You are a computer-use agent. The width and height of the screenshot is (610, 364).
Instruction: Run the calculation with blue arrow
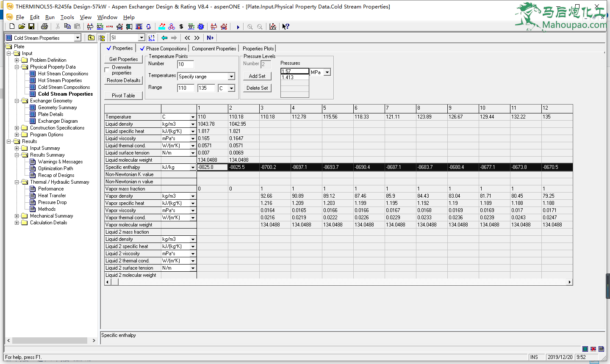(238, 27)
